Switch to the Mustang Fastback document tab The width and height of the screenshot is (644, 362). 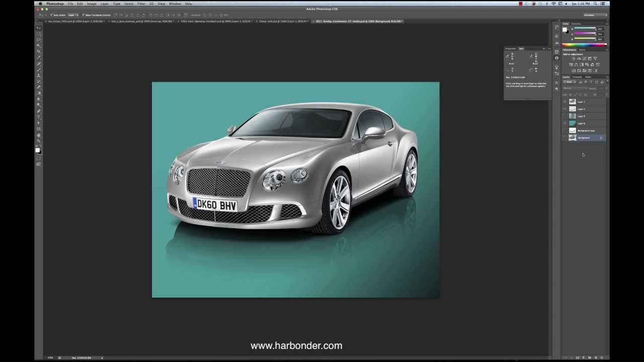coord(215,21)
